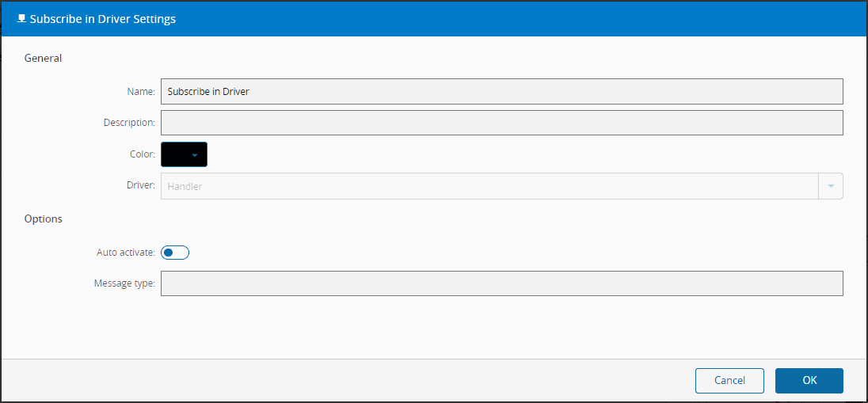Click the 'Message type:' field label
868x403 pixels.
tap(124, 283)
